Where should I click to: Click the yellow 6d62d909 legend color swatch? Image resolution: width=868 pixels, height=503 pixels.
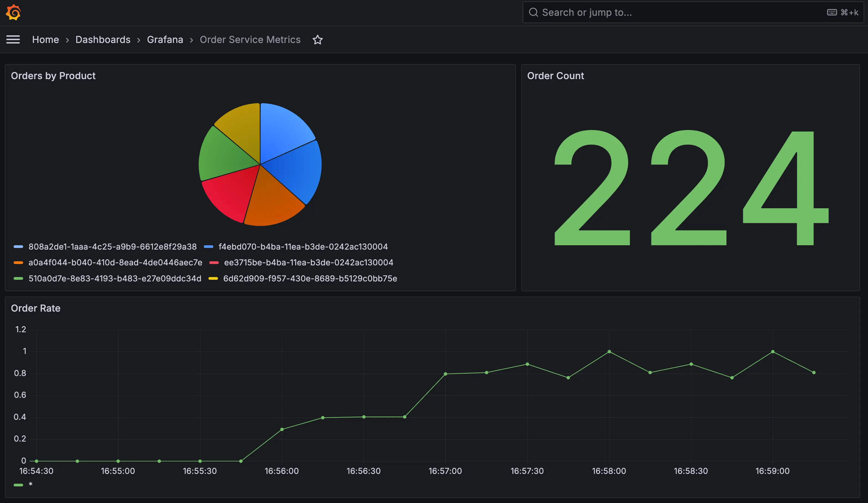coord(213,278)
